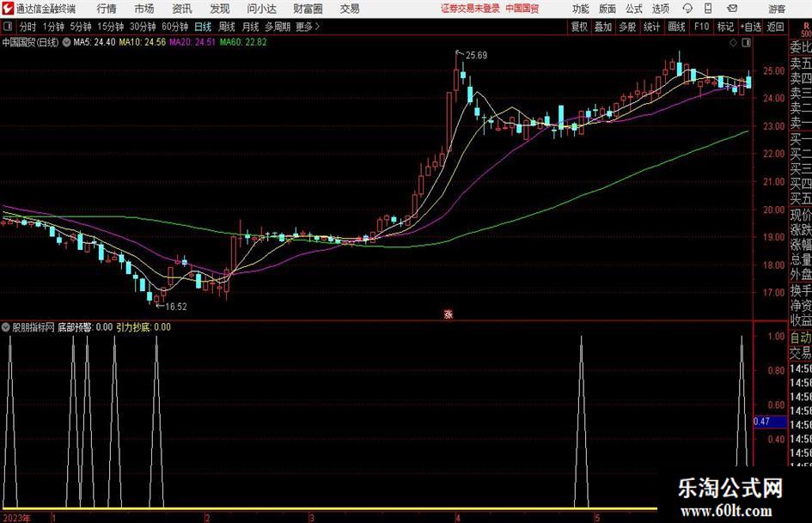Expand the 中国国贸(日线) indicator settings arrow

pyautogui.click(x=66, y=42)
